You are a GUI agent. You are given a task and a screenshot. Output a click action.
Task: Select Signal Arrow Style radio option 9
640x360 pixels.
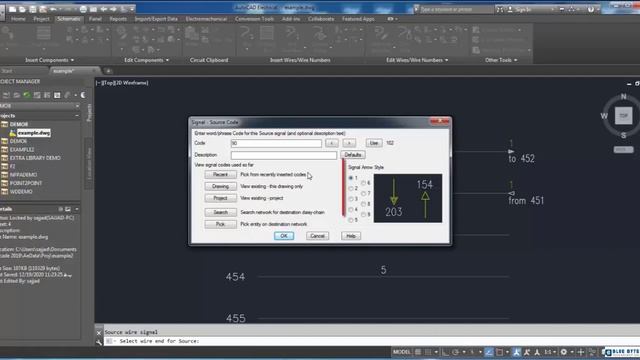[363, 214]
